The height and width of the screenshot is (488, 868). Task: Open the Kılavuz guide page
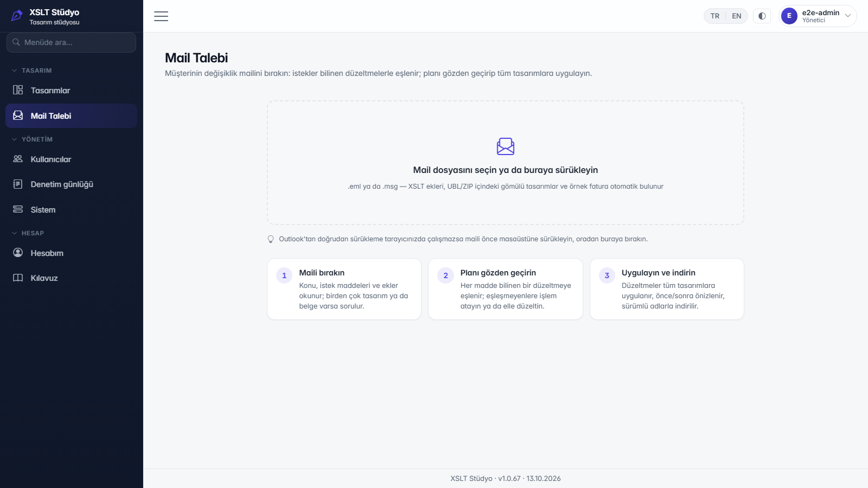[72, 278]
